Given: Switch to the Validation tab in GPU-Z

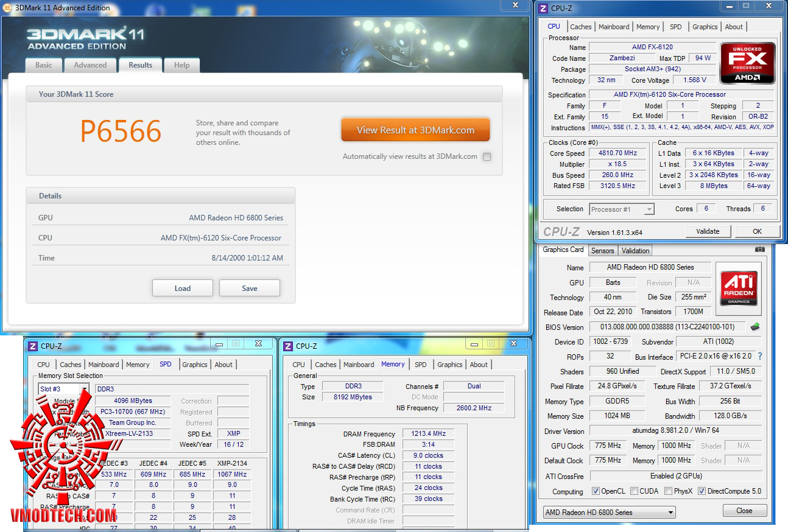Looking at the screenshot, I should click(x=635, y=251).
